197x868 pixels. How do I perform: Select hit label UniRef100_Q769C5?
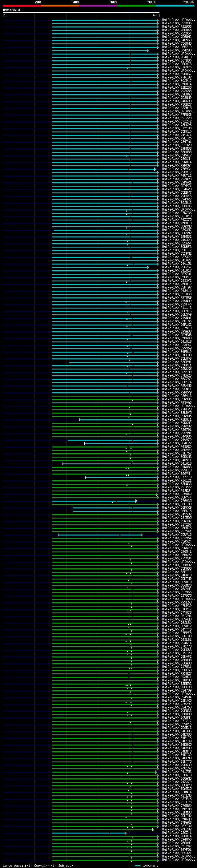[177, 501]
